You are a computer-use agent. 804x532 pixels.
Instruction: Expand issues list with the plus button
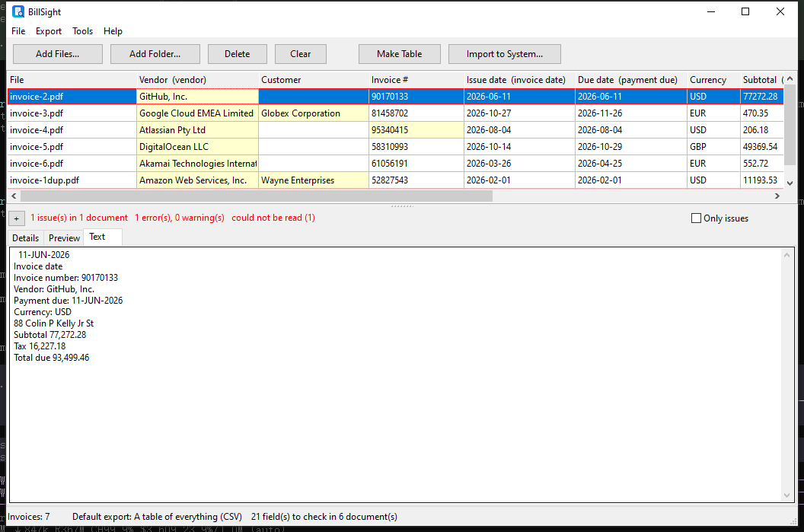click(17, 218)
